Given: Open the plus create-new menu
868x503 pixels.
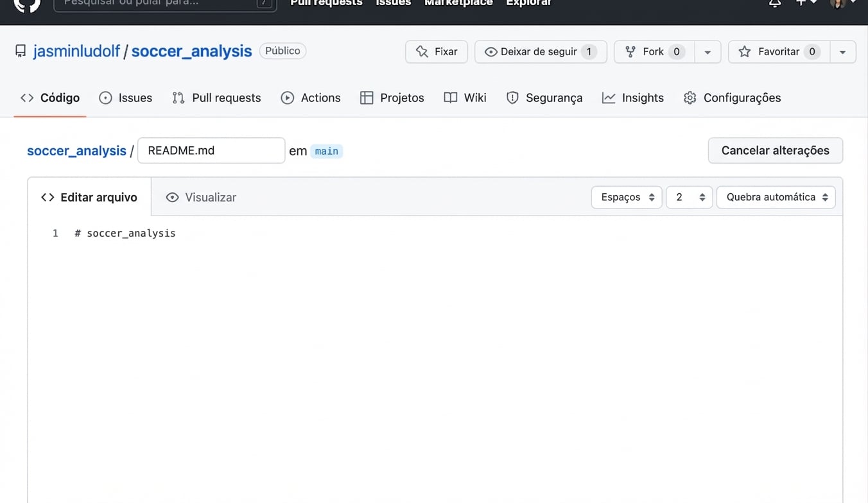Looking at the screenshot, I should pos(806,3).
